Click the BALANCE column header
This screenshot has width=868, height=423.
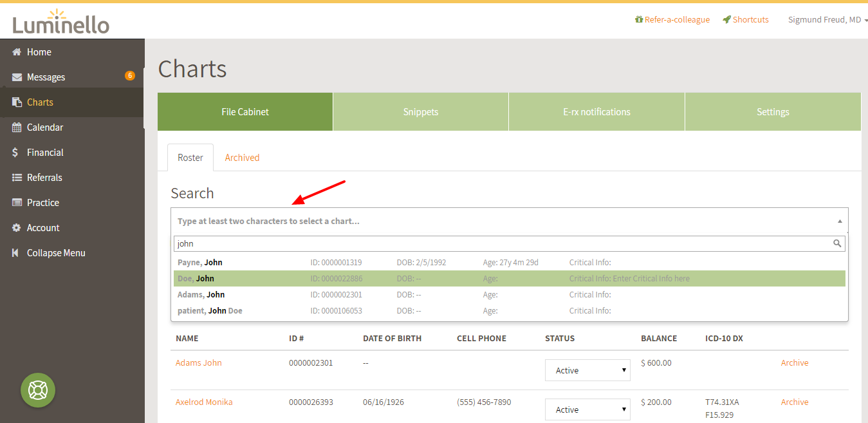tap(659, 338)
